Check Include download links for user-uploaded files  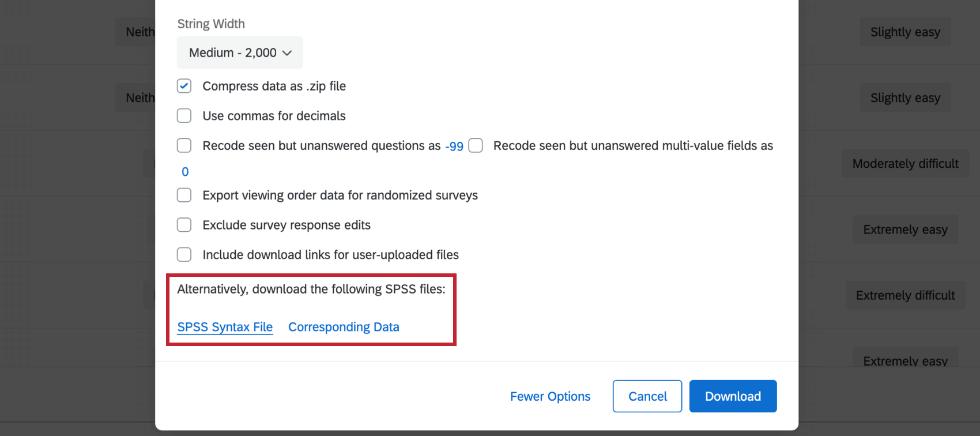[184, 254]
